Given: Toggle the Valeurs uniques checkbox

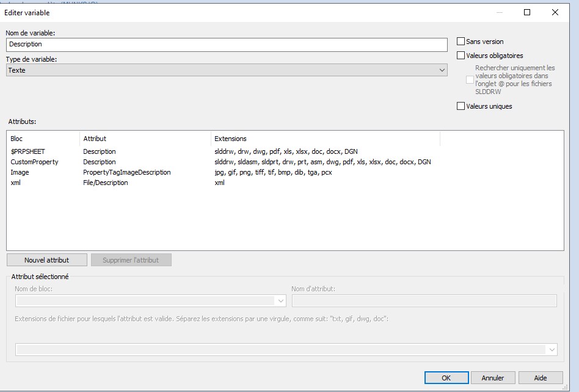Looking at the screenshot, I should (x=461, y=106).
